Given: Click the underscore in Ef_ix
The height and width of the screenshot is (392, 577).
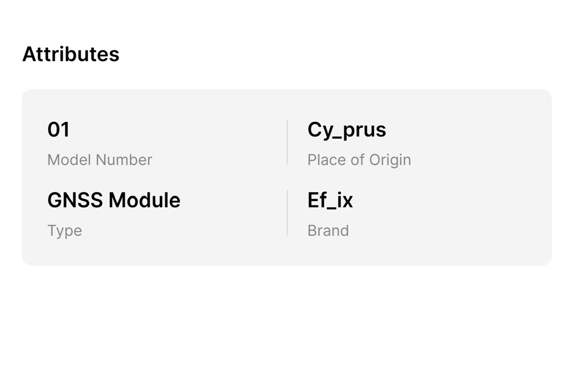Looking at the screenshot, I should [x=331, y=208].
